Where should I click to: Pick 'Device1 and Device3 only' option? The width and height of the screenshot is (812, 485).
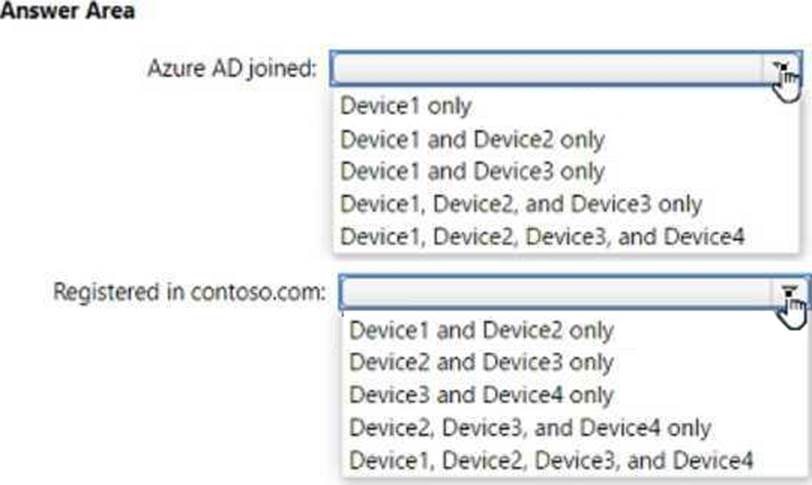point(472,171)
